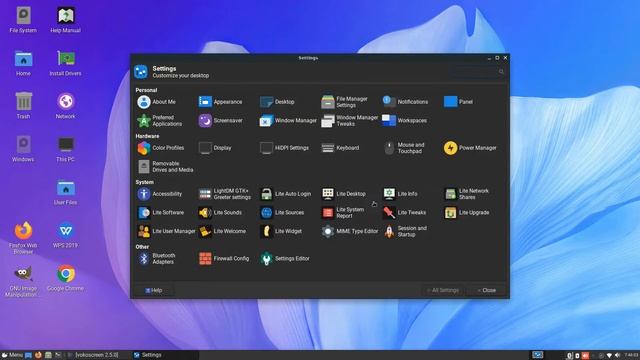
Task: Click the This PC desktop icon
Action: coord(65,149)
